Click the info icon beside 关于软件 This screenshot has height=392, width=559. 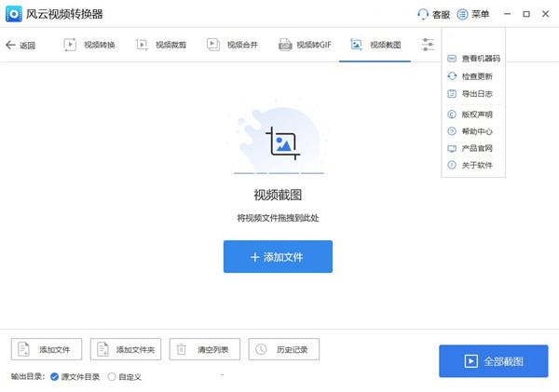(452, 165)
